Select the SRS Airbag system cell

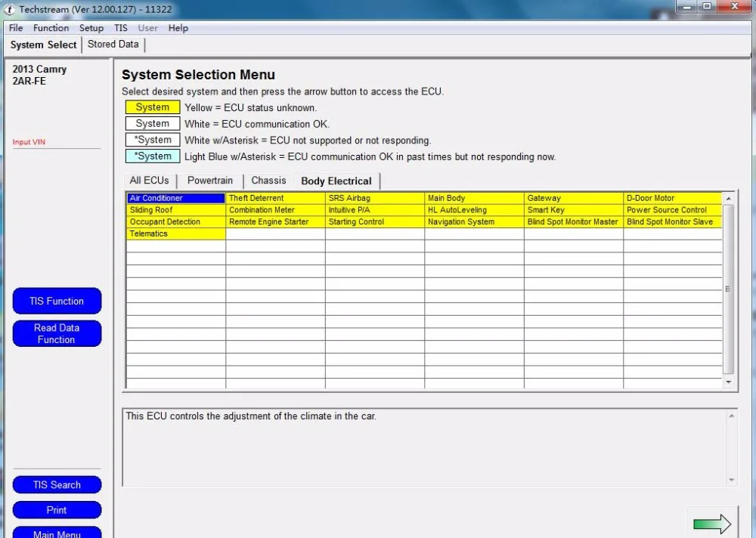tap(374, 198)
